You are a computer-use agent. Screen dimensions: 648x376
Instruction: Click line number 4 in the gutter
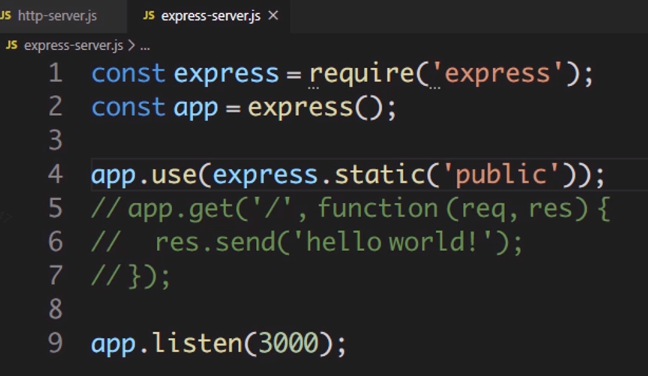(55, 174)
